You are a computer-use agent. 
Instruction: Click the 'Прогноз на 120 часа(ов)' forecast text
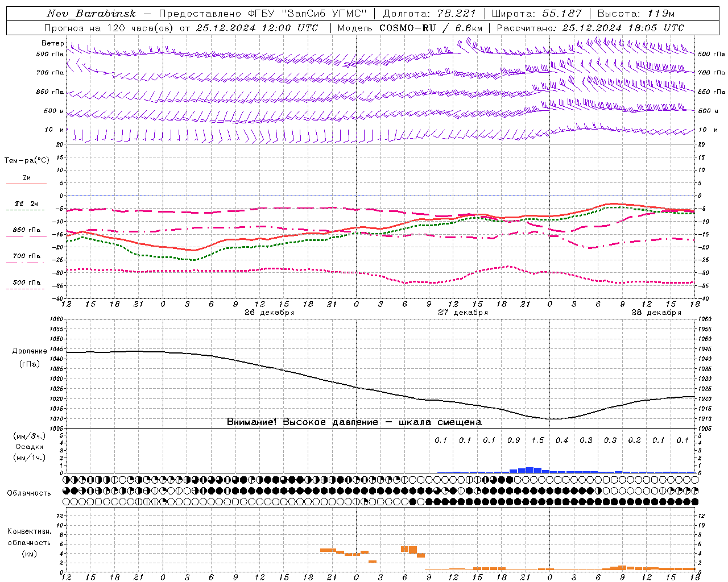click(x=109, y=28)
